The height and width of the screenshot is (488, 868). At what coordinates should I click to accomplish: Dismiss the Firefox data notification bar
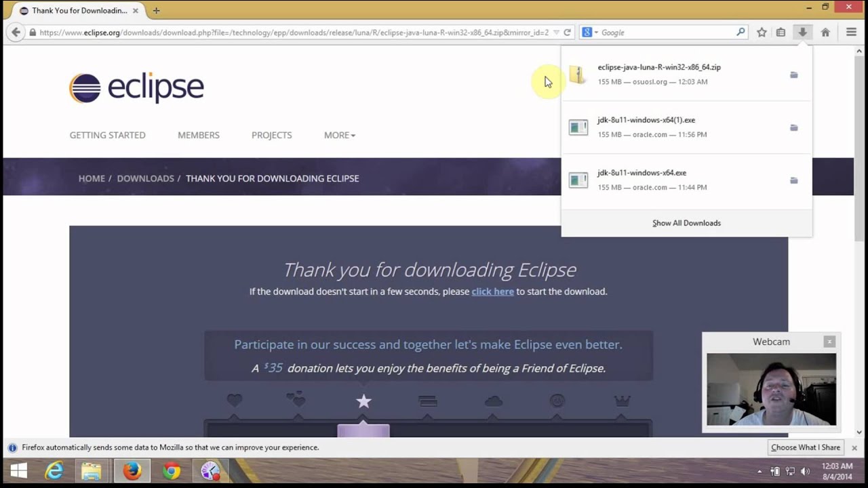[x=854, y=447]
